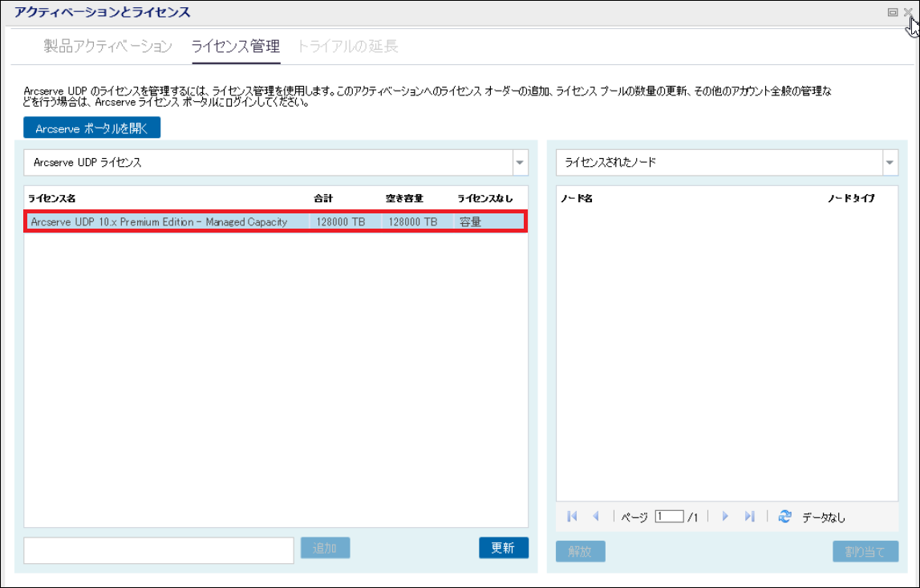The width and height of the screenshot is (920, 588).
Task: Go to next page of node list
Action: (x=725, y=517)
